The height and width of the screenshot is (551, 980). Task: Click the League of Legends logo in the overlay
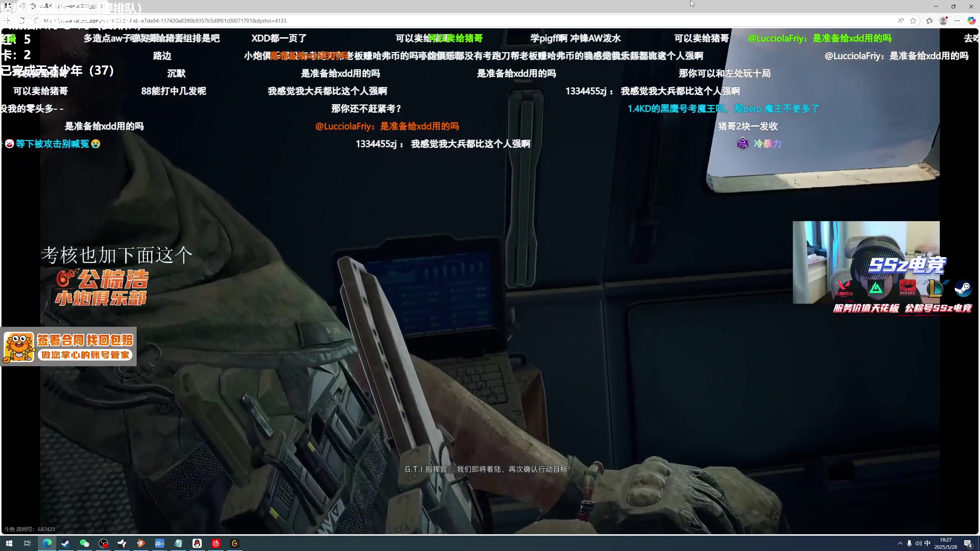[935, 289]
